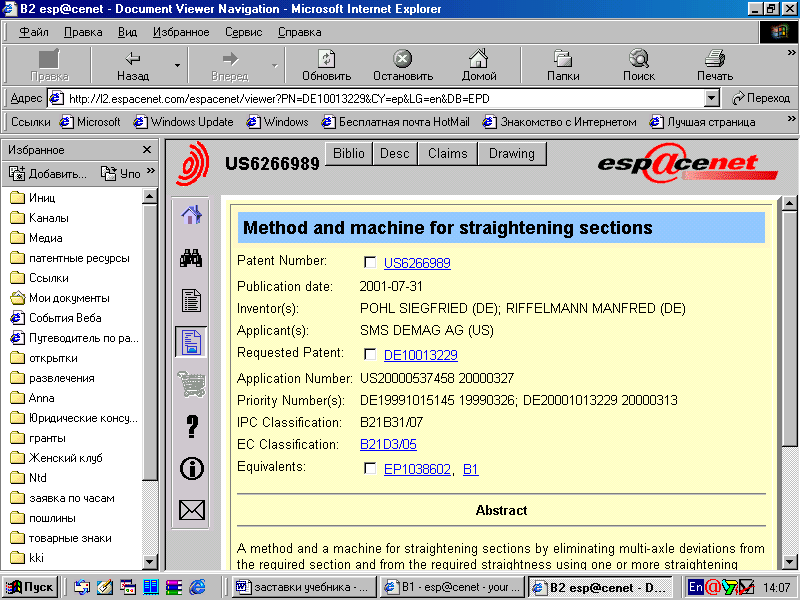
Task: Switch to the Drawing tab
Action: click(512, 154)
